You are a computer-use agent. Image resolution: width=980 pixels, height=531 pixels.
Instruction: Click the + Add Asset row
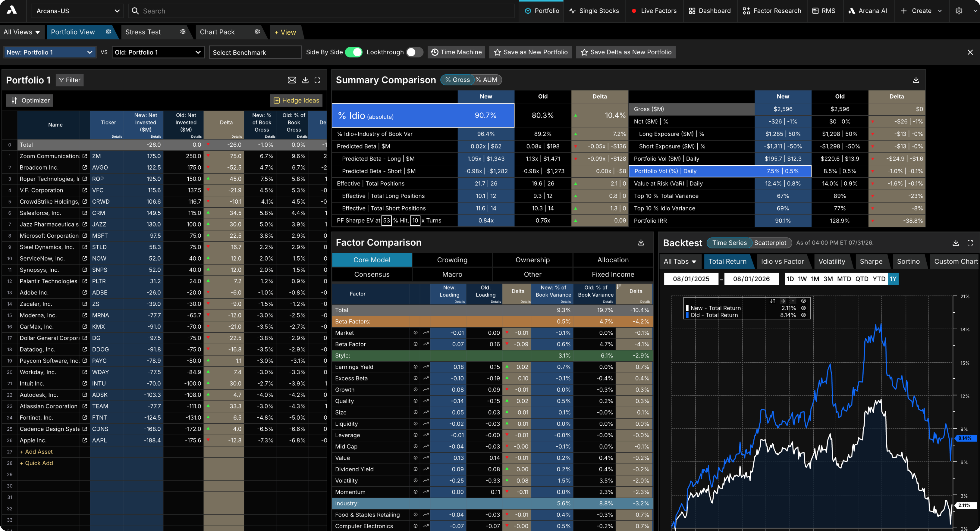click(x=36, y=451)
